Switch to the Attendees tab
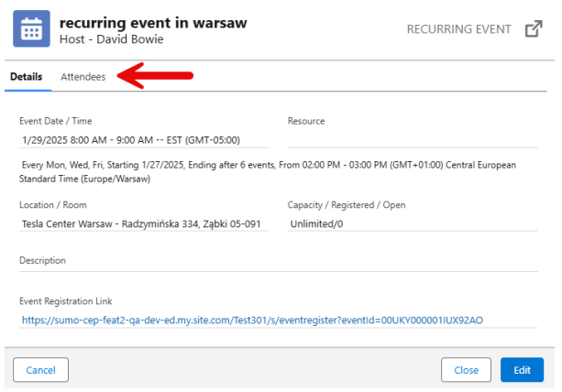 coord(83,77)
